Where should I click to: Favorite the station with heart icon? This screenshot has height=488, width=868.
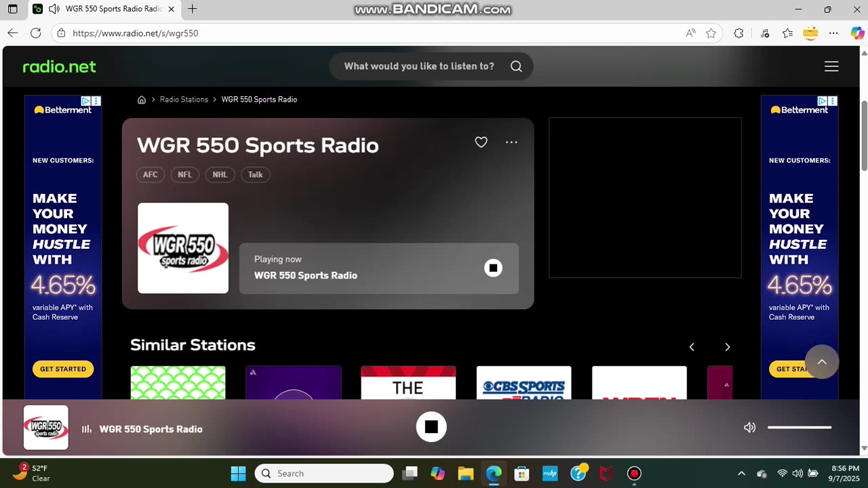tap(481, 142)
